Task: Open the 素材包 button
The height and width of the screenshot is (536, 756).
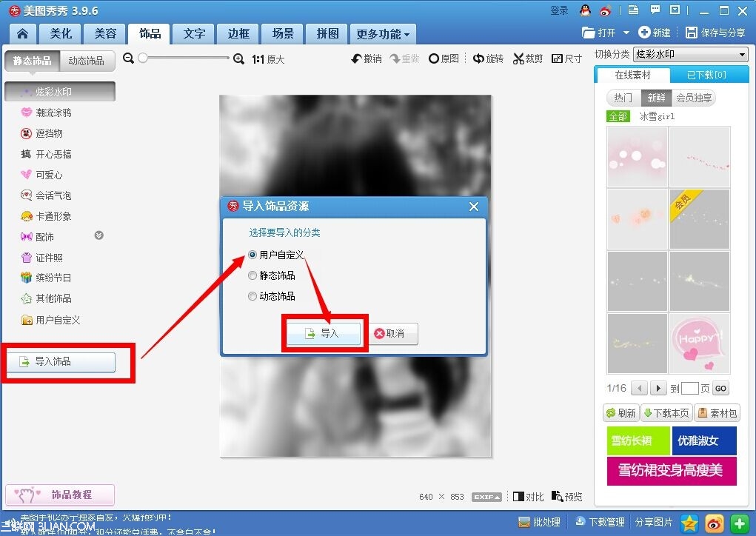Action: 718,413
